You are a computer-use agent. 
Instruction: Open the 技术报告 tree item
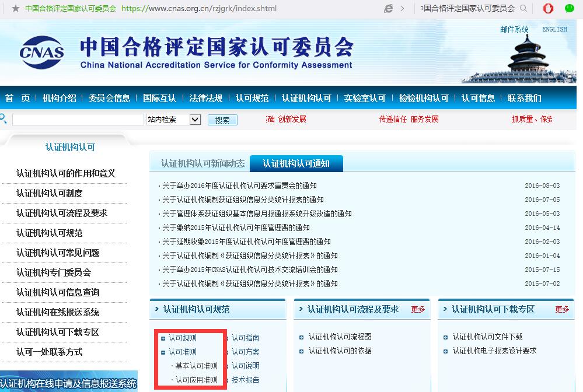(x=245, y=380)
